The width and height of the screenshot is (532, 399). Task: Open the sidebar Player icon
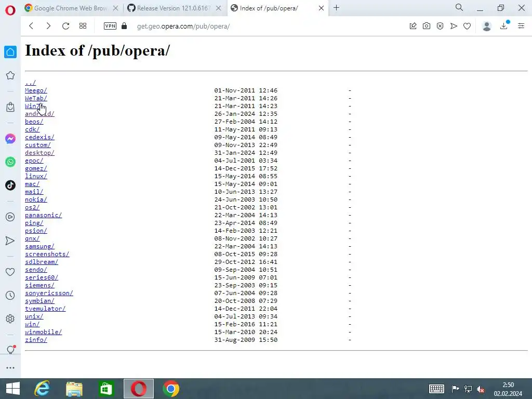[10, 217]
